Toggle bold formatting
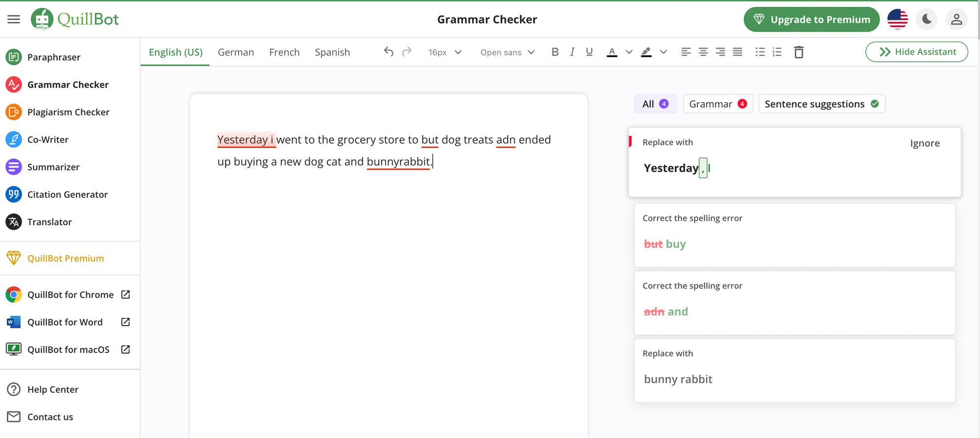Image resolution: width=980 pixels, height=438 pixels. [x=555, y=52]
